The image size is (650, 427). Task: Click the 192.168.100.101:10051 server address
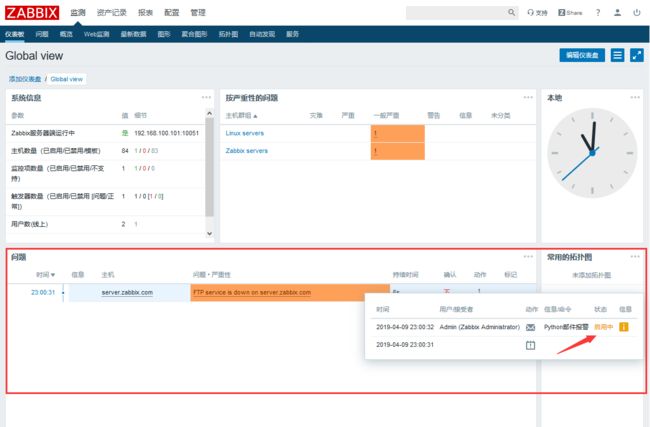point(167,133)
